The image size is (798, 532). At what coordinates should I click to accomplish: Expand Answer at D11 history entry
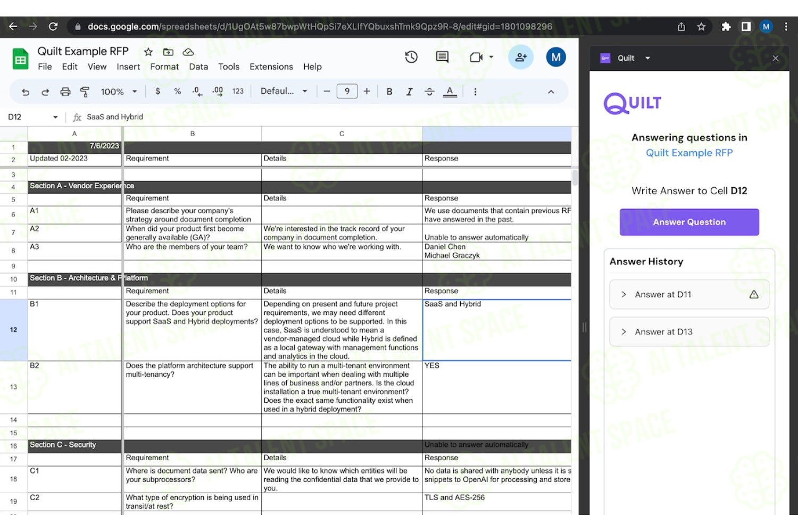coord(689,294)
